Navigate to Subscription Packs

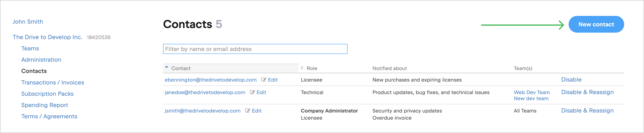[x=47, y=94]
